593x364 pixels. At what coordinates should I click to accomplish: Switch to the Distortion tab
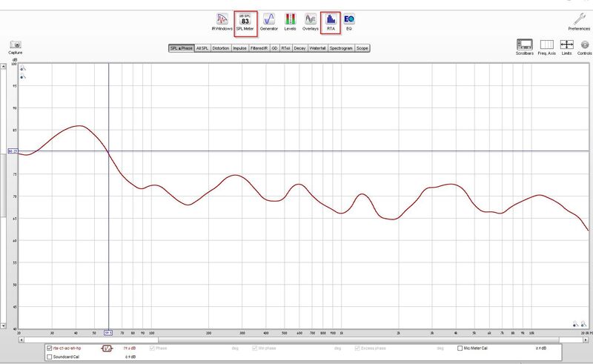(220, 48)
